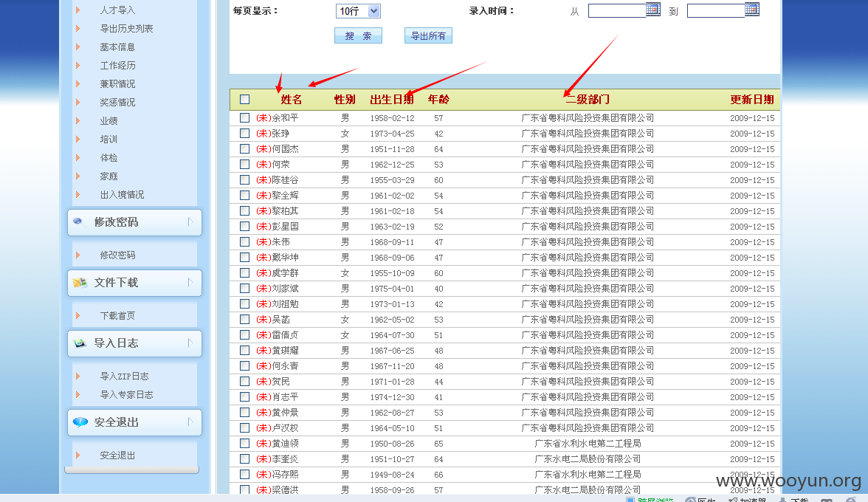
Task: Click the 导出所有 export button
Action: 428,35
